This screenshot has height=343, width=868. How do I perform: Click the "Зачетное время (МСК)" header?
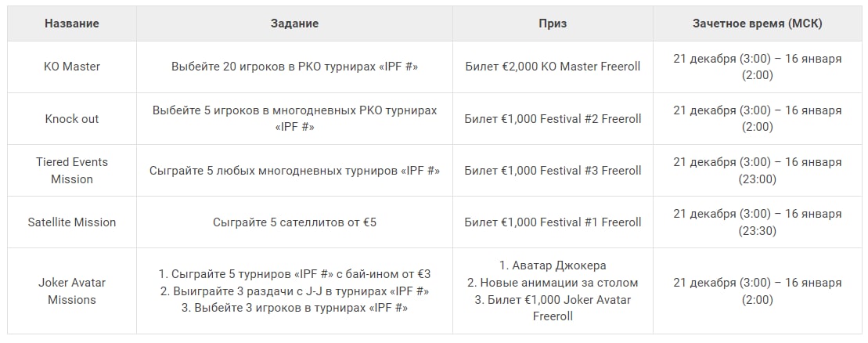pos(757,23)
